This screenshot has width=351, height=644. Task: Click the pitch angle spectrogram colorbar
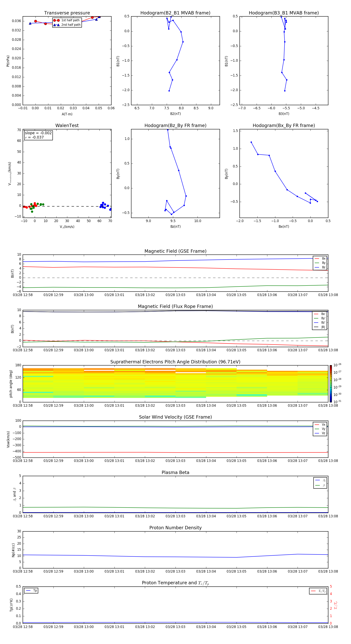331,383
